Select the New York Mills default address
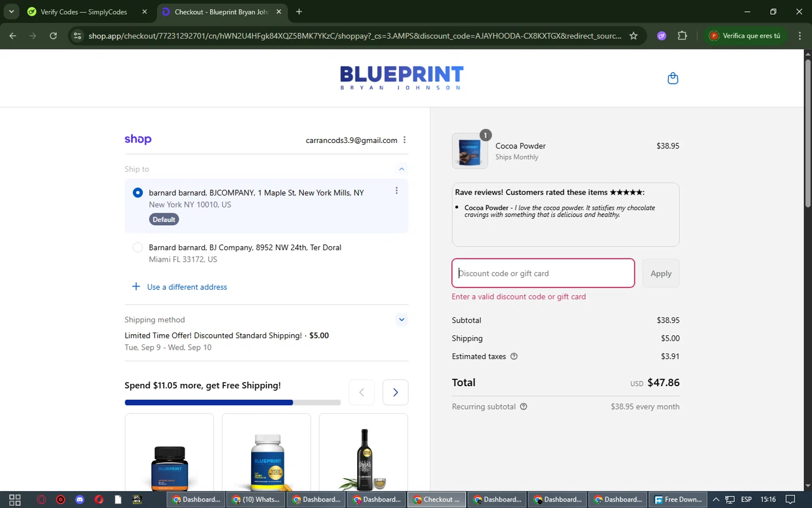812x508 pixels. pyautogui.click(x=137, y=192)
